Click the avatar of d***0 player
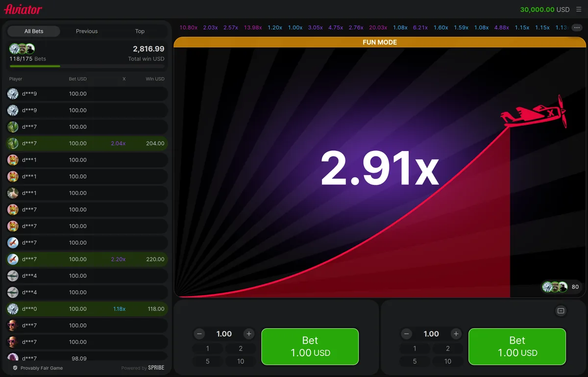This screenshot has width=588, height=377. click(13, 309)
